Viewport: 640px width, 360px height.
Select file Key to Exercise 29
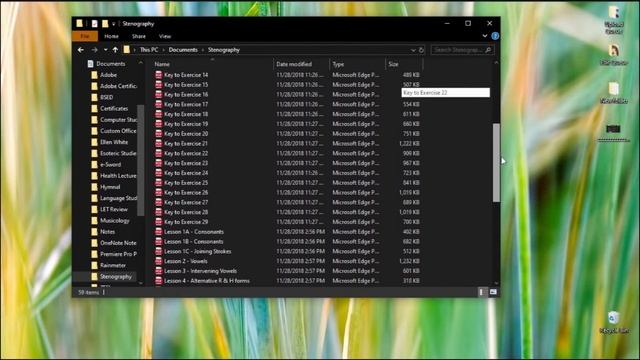(x=186, y=222)
